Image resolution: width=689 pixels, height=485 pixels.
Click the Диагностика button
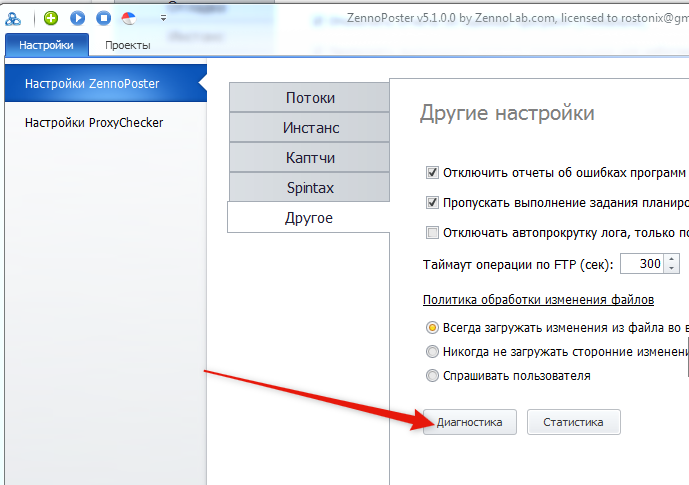click(470, 422)
